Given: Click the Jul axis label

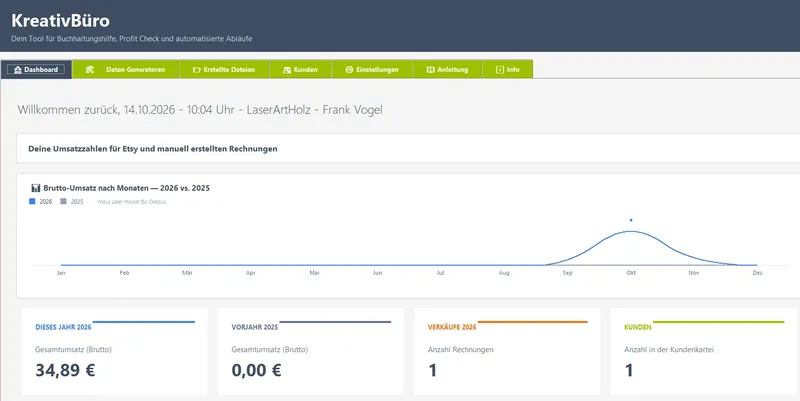Looking at the screenshot, I should (x=440, y=273).
